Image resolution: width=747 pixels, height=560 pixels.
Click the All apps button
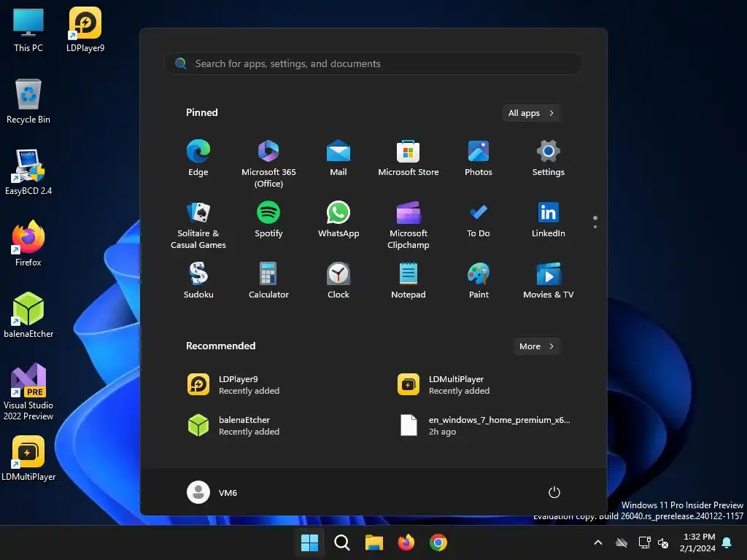click(531, 113)
